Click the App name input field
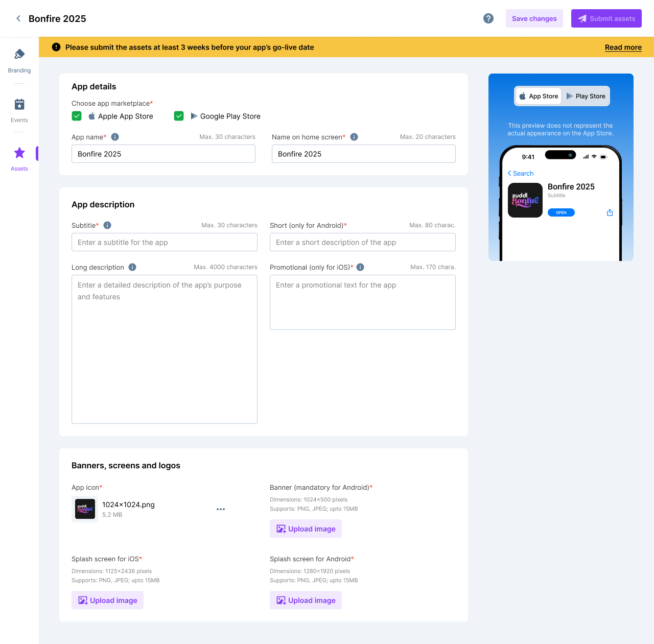 pos(163,154)
